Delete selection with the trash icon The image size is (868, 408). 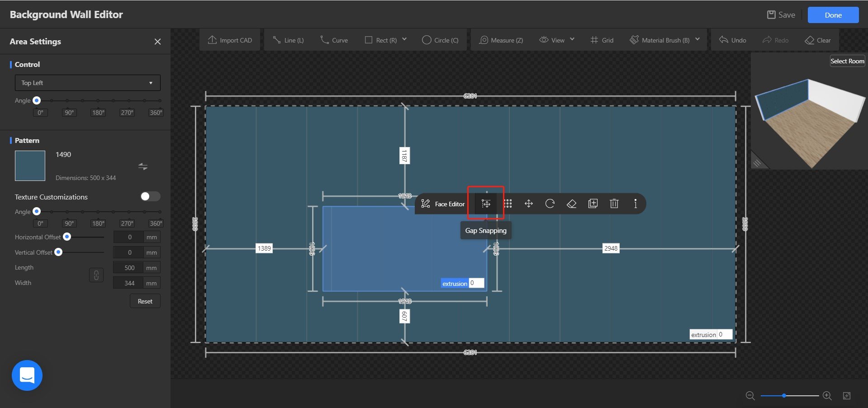pyautogui.click(x=614, y=204)
